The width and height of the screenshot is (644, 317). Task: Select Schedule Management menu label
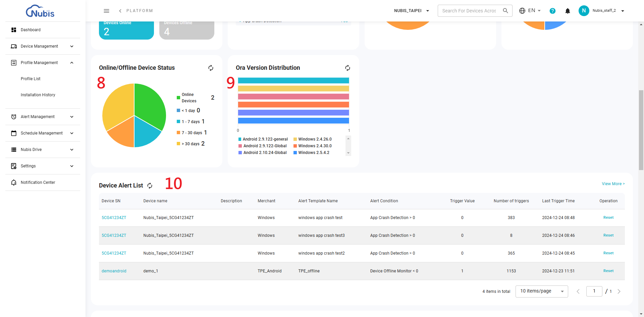click(x=42, y=133)
